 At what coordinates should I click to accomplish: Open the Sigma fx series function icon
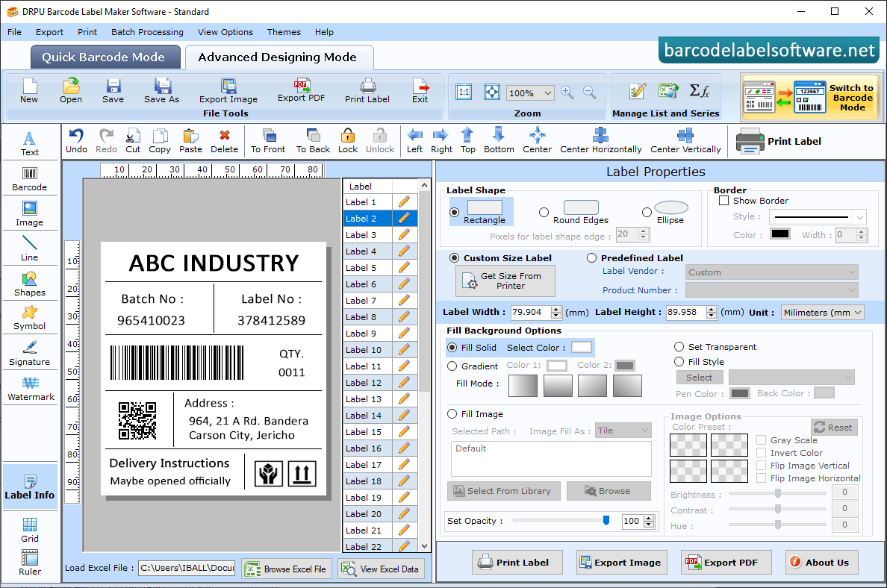click(699, 91)
